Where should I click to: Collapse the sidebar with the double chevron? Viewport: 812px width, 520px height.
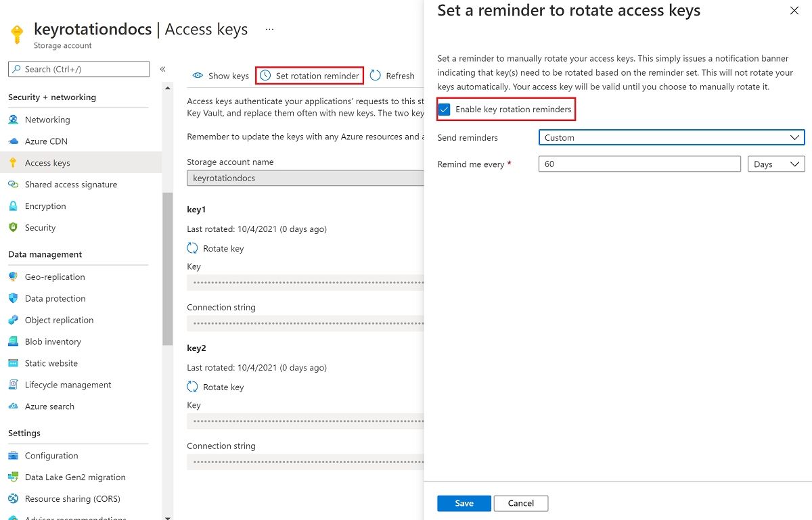click(163, 68)
